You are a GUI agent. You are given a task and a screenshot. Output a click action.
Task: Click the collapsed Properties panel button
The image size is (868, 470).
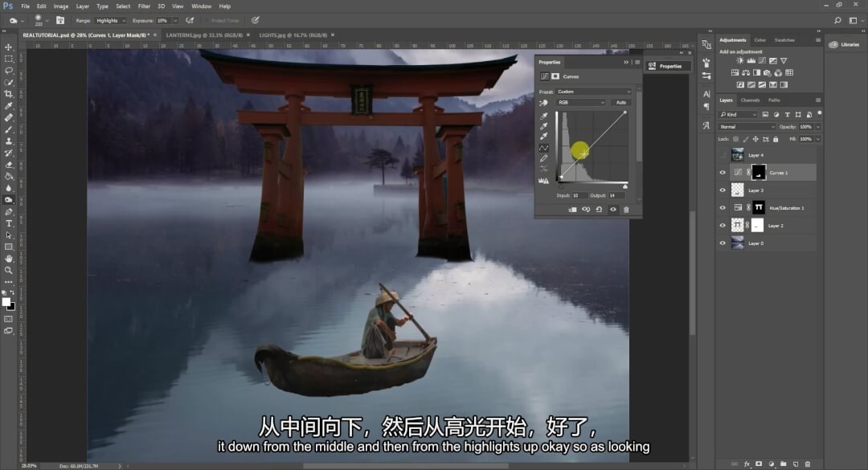[669, 66]
